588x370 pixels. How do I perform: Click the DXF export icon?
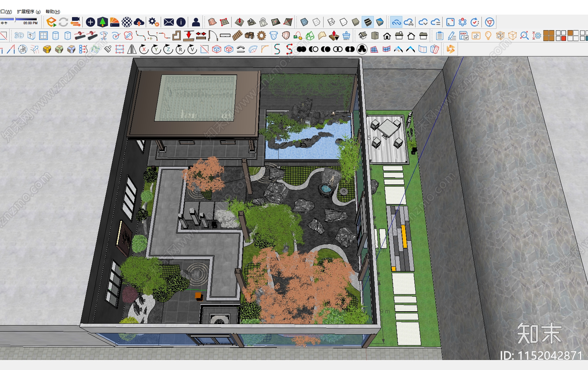pyautogui.click(x=464, y=36)
